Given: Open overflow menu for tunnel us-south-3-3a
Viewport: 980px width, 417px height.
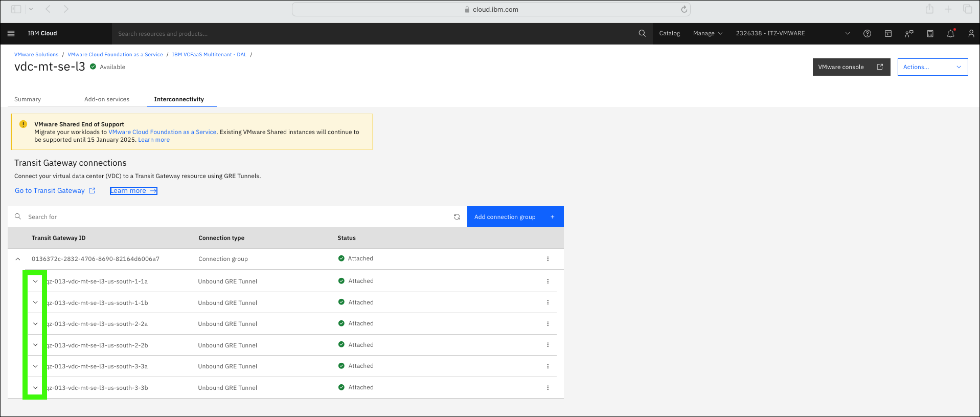Looking at the screenshot, I should (548, 366).
